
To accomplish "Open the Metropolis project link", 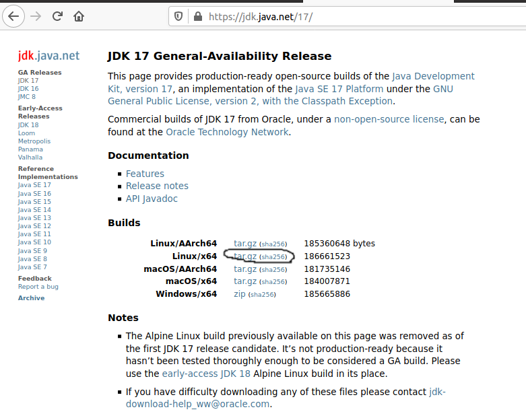I will coord(34,141).
